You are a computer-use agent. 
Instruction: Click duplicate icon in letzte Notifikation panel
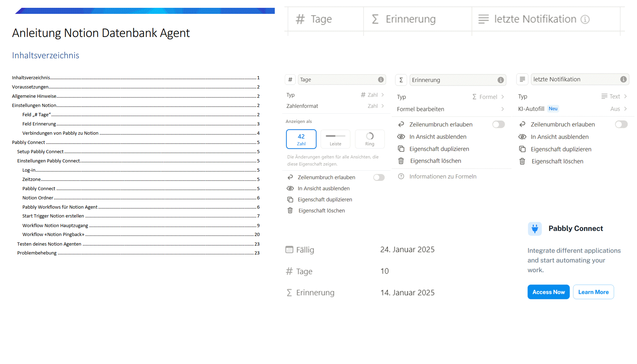[x=522, y=149]
